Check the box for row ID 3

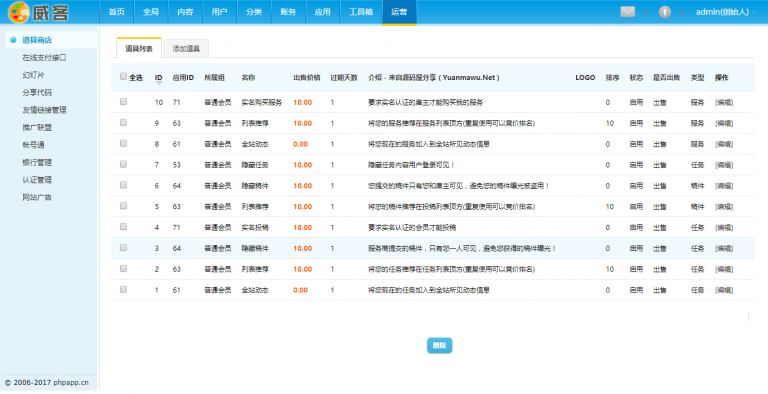click(x=123, y=247)
